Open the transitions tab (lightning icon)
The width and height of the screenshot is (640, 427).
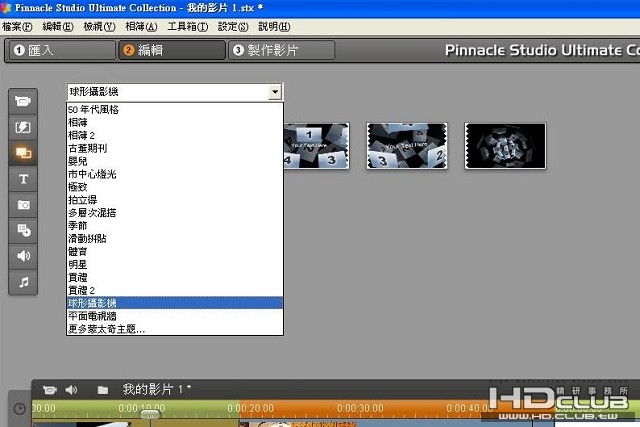pos(23,127)
